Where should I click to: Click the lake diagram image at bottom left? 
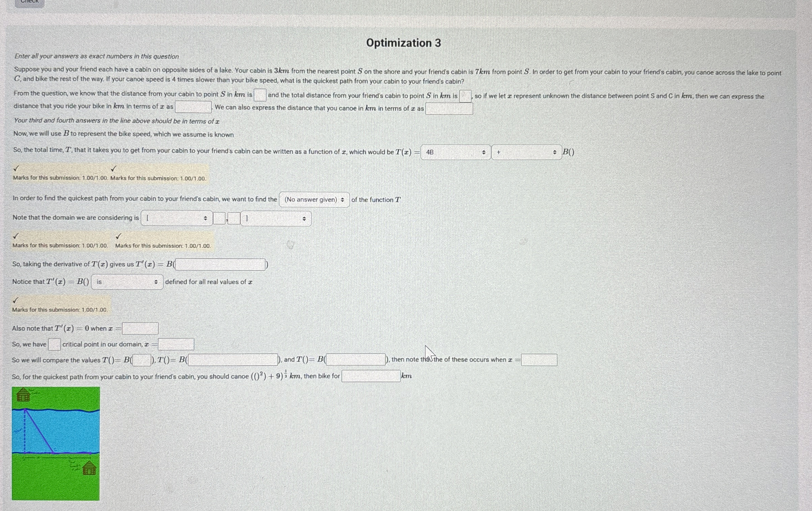click(x=55, y=443)
